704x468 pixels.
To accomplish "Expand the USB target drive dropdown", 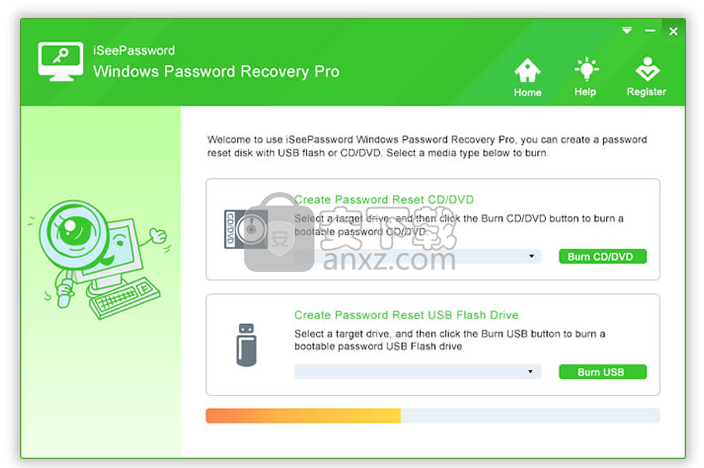I will coord(418,371).
